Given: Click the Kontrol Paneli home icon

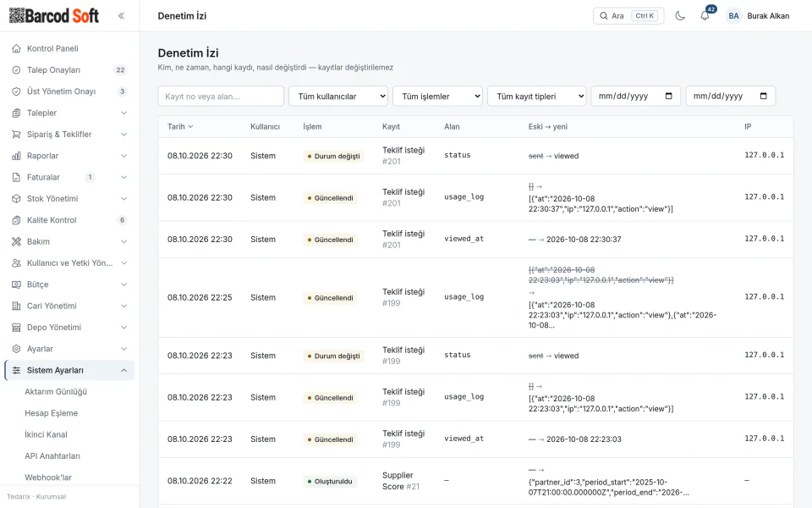Looking at the screenshot, I should pyautogui.click(x=17, y=49).
